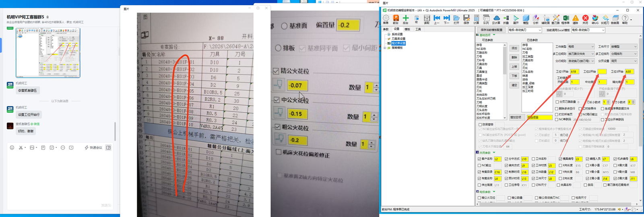644x217 pixels.
Task: Click the chat image thumbnail in 机明VIP何工客服群5
Action: point(48,53)
